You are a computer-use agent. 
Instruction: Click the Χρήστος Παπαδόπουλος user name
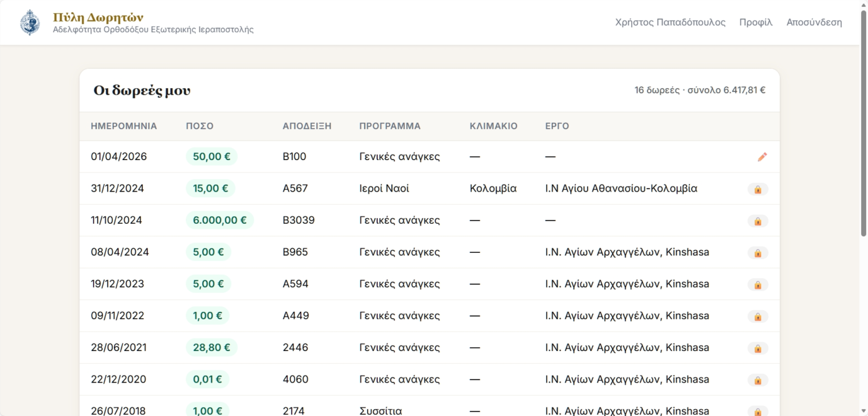(670, 22)
